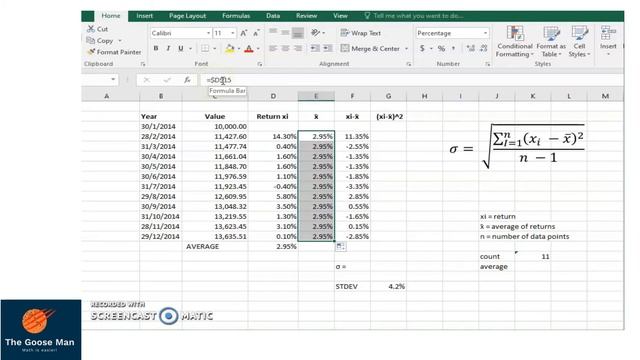Apply the red Font Color
This screenshot has width=640, height=360.
coord(249,49)
